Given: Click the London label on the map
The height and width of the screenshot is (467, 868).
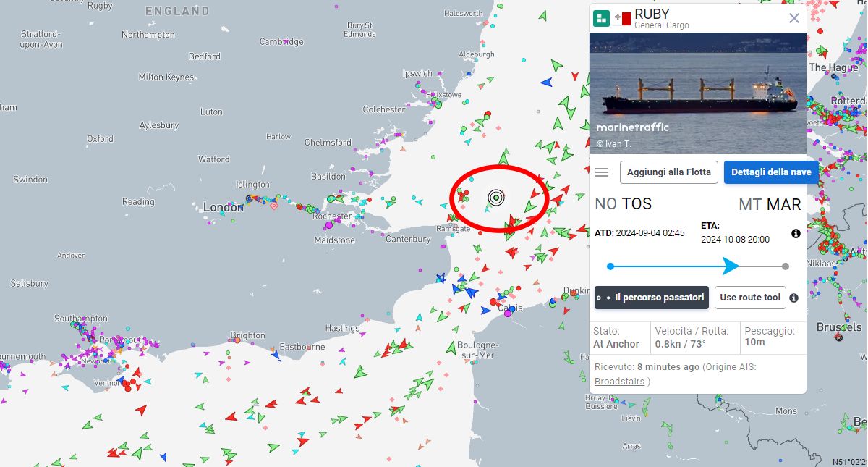Looking at the screenshot, I should point(224,207).
